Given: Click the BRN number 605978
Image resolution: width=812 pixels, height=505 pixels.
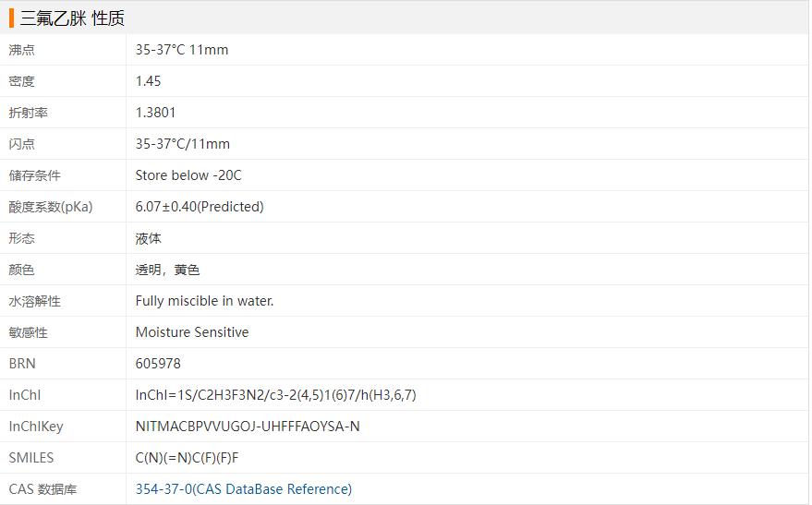Looking at the screenshot, I should click(158, 364).
